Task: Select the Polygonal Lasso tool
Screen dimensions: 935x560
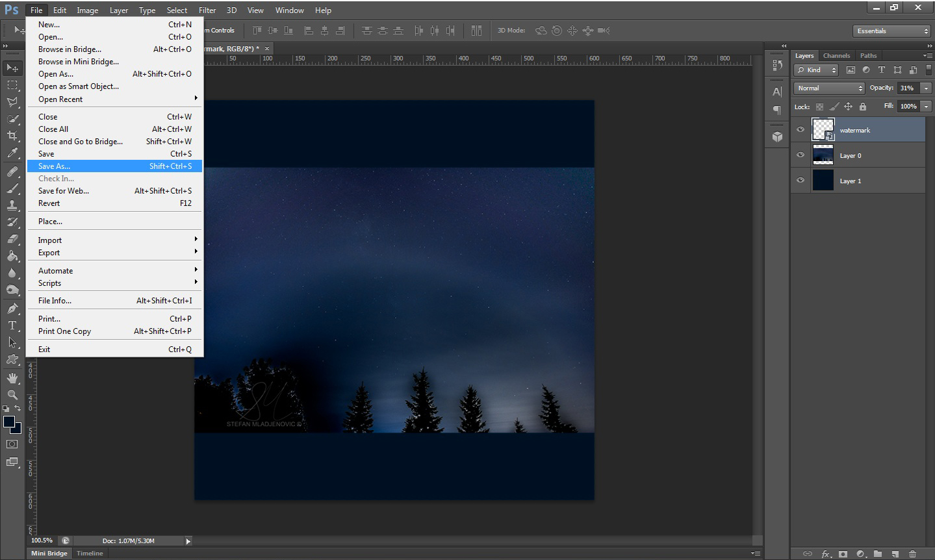Action: pyautogui.click(x=12, y=102)
